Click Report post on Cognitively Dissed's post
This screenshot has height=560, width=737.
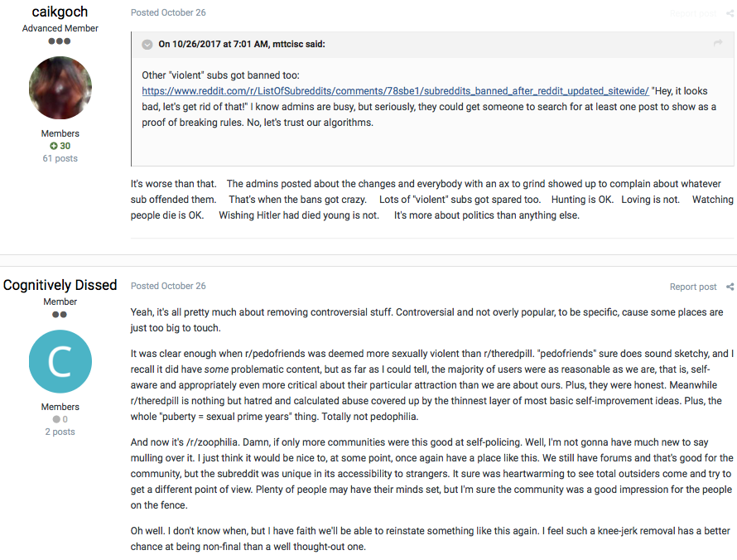coord(693,287)
